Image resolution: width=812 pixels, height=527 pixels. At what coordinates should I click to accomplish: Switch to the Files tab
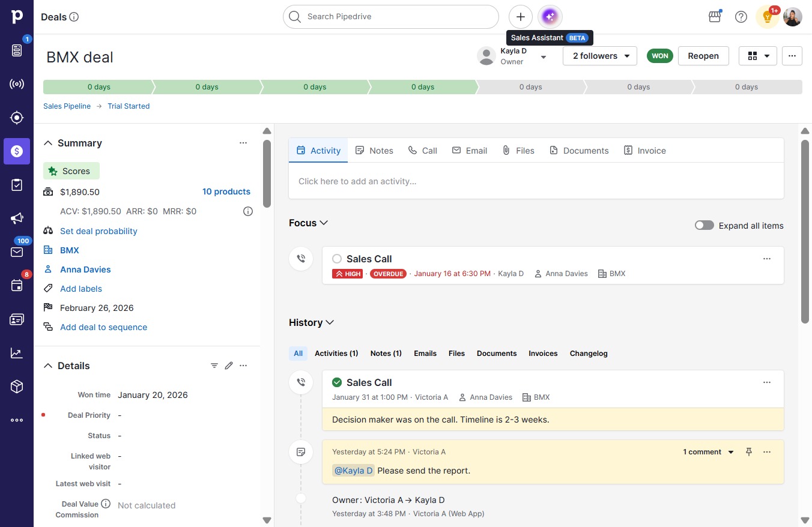[518, 151]
